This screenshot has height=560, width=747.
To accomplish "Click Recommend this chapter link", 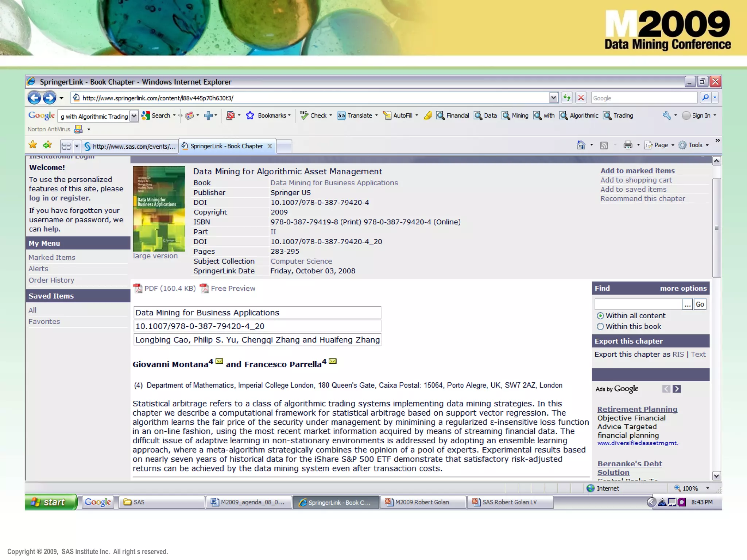I will [x=643, y=199].
